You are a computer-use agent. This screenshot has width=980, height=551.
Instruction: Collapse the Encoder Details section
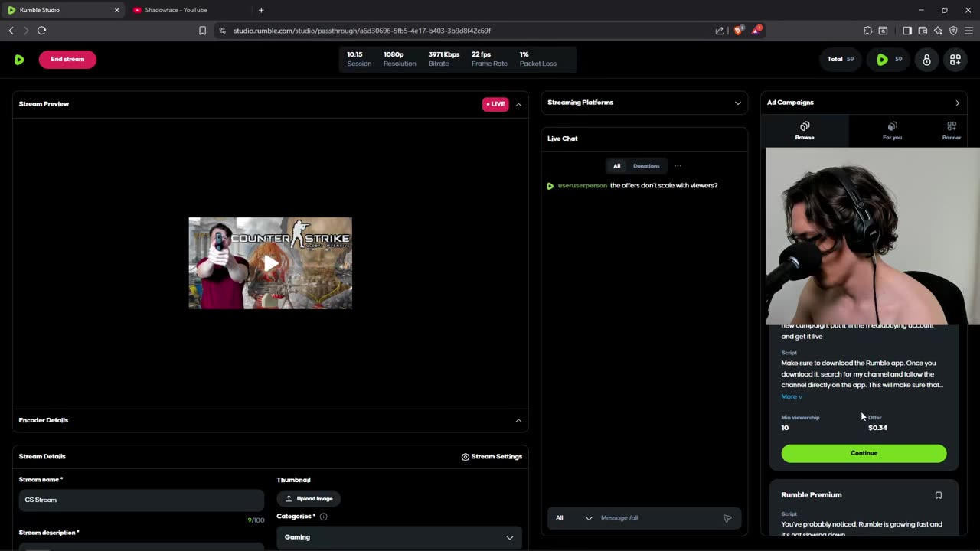[x=518, y=420]
